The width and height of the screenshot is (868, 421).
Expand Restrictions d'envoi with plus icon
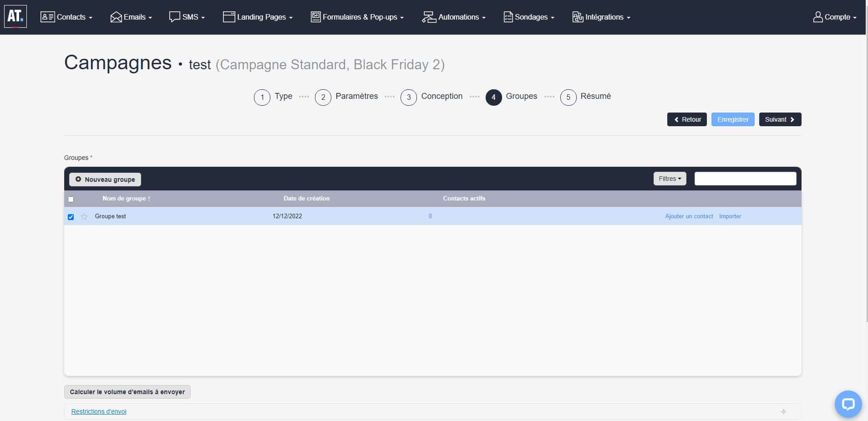(x=783, y=411)
